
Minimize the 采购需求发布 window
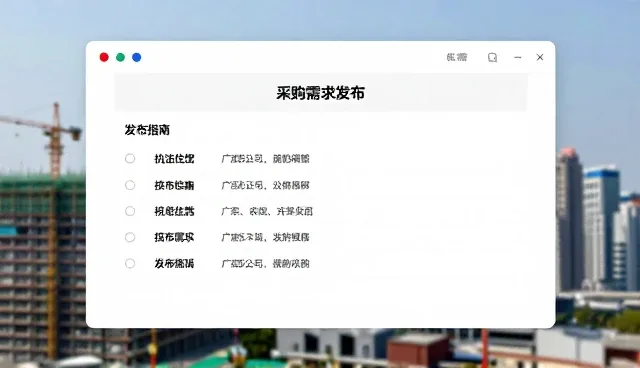pos(518,58)
